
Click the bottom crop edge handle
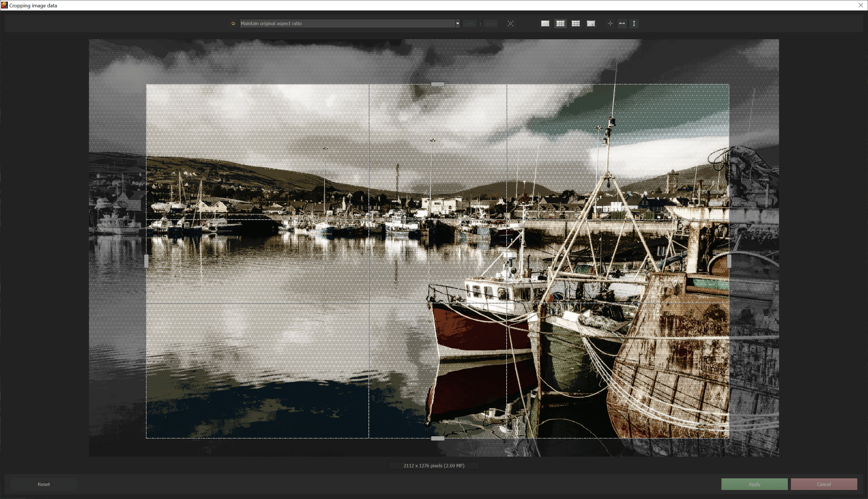click(438, 438)
